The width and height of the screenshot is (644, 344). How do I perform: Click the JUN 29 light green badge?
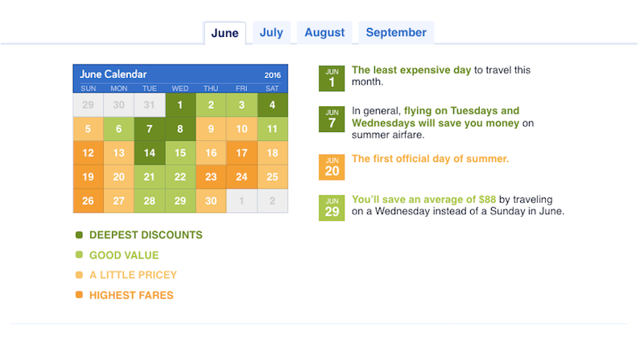[332, 208]
